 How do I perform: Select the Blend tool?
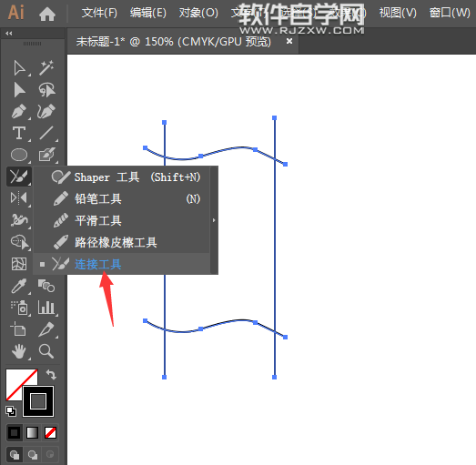pyautogui.click(x=46, y=286)
